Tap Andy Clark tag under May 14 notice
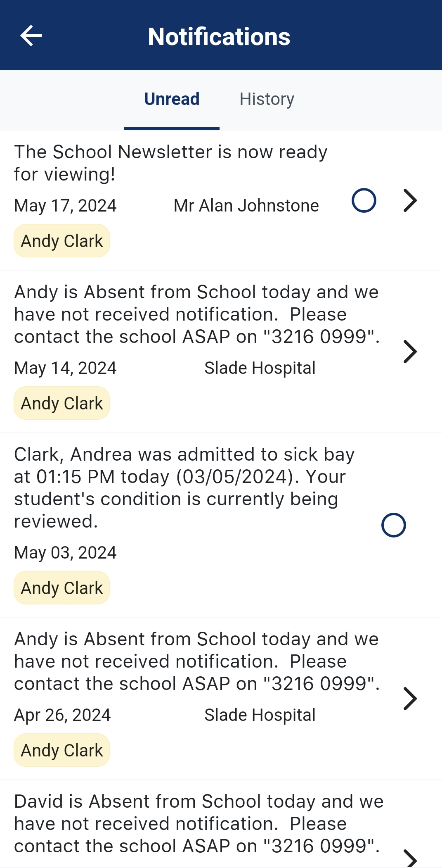Screen dimensions: 442x868 [62, 403]
